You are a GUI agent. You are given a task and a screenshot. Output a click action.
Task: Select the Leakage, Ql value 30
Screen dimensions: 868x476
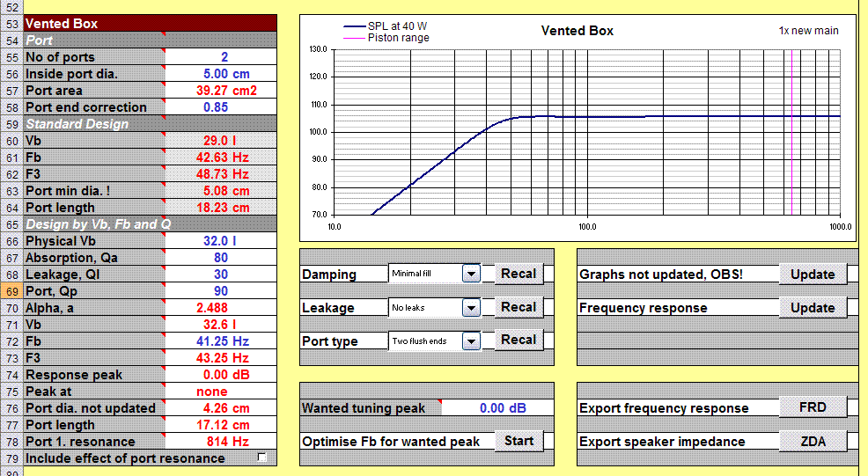(221, 275)
